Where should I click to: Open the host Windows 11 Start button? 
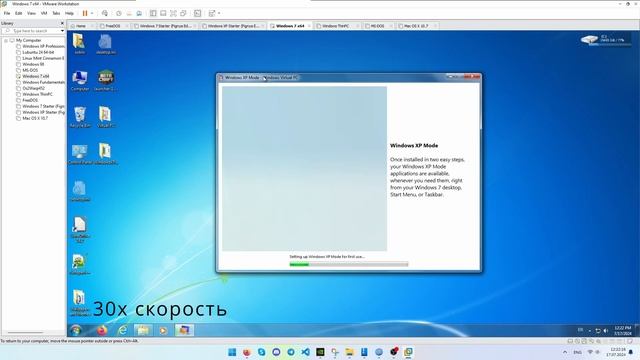pos(232,352)
